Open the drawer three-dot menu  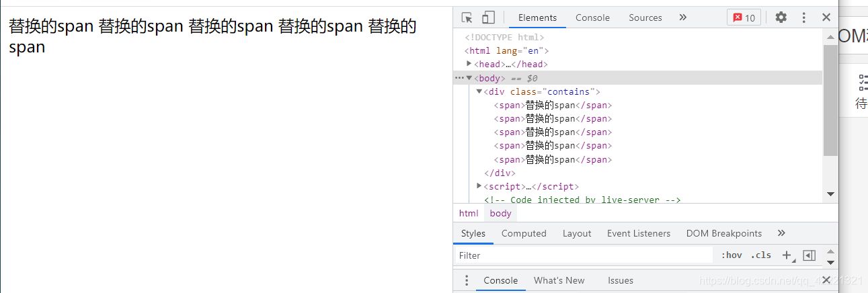click(466, 280)
